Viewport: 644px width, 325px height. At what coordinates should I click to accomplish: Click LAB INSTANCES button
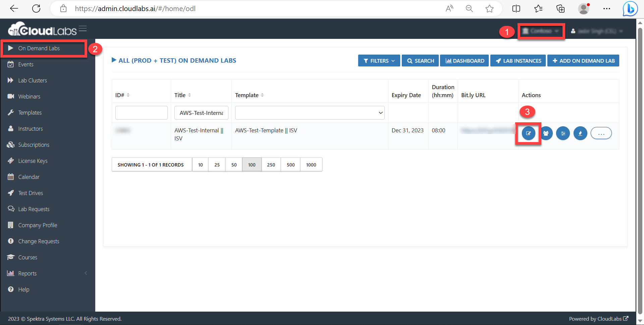[x=518, y=61]
